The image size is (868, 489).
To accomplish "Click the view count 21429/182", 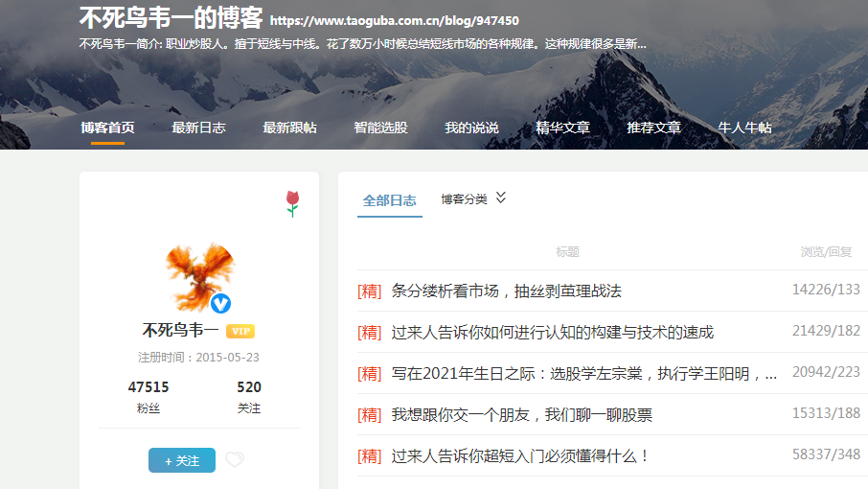I will (826, 331).
